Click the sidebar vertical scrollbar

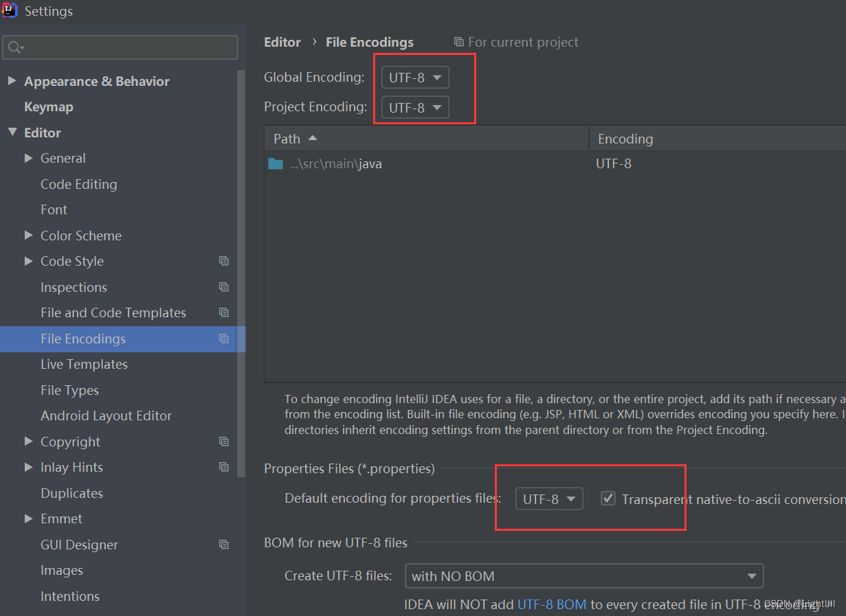tap(241, 273)
